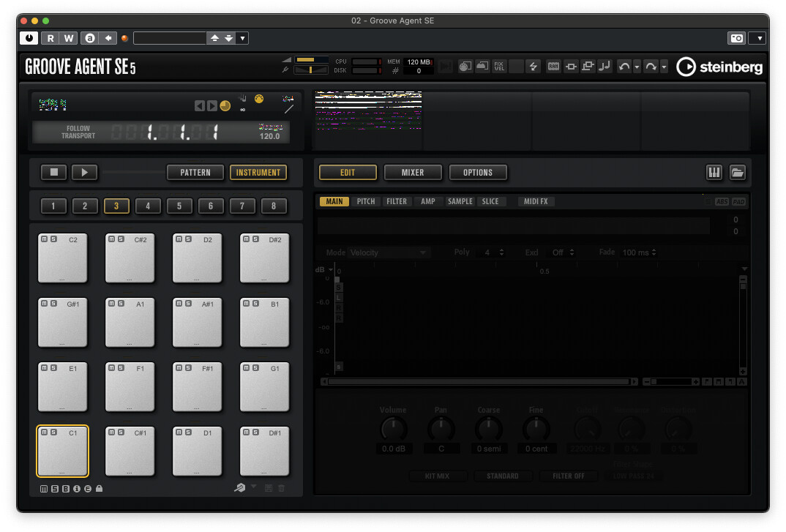786x532 pixels.
Task: Click the Poly value stepper arrows
Action: [501, 252]
